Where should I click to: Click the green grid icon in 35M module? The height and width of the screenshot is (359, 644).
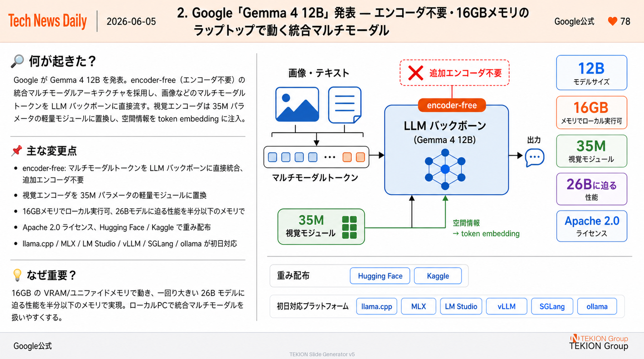[349, 227]
